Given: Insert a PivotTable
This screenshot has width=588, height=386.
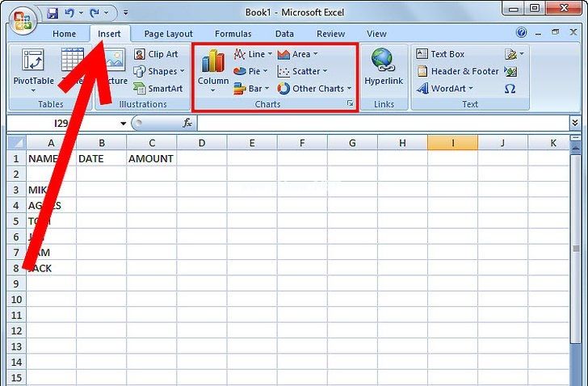Looking at the screenshot, I should [x=32, y=69].
